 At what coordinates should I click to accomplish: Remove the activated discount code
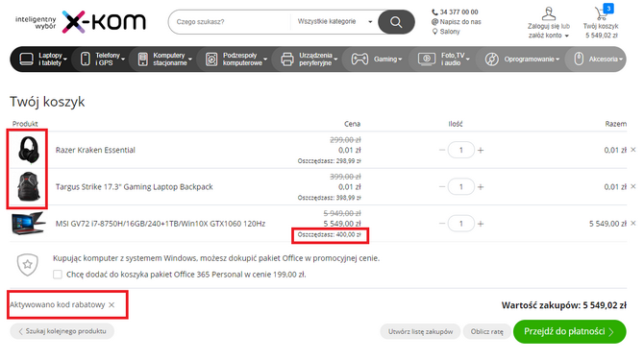point(111,304)
